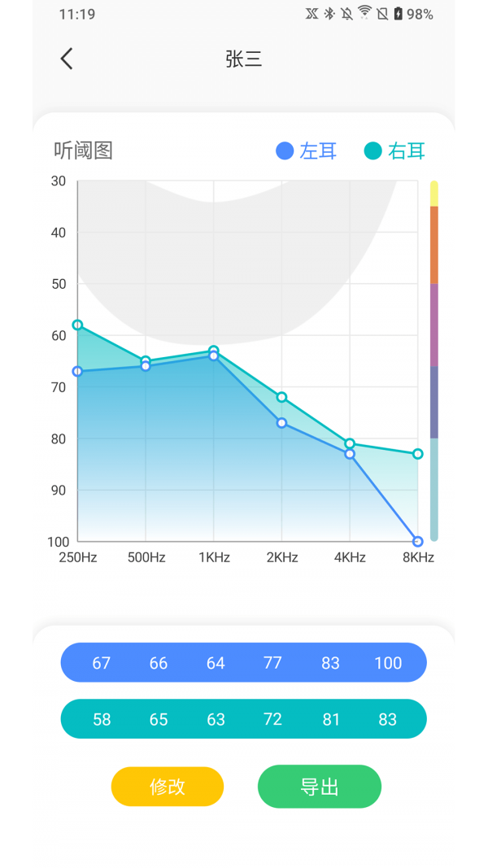Click left ear 2KHz data point
This screenshot has width=488, height=868.
(281, 423)
